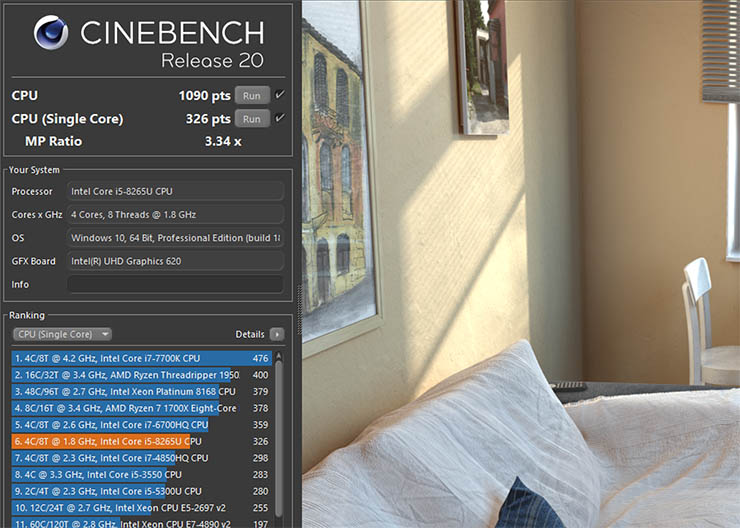Click the Cinebench sphere logo icon
This screenshot has height=528, width=740.
tap(50, 33)
